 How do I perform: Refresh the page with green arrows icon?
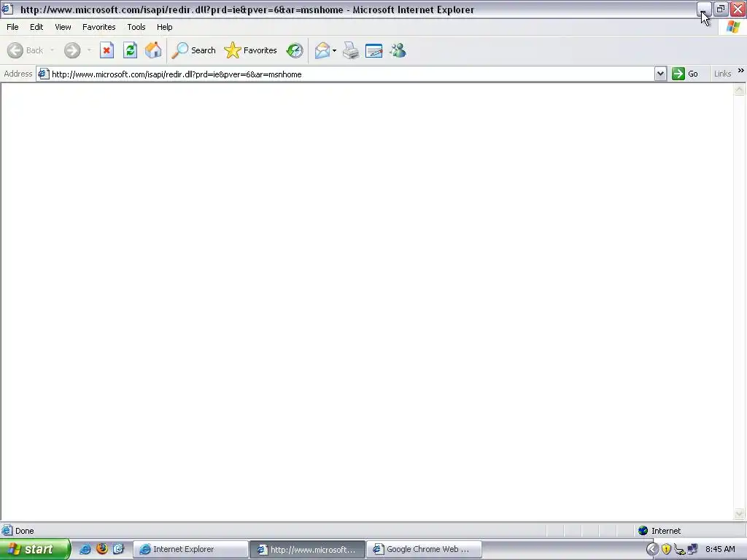[130, 50]
